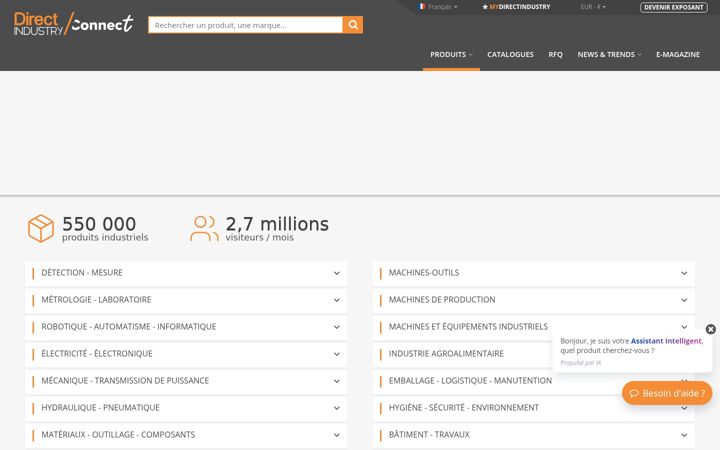Screen dimensions: 720x450
Task: Open the French flag language selector
Action: [x=438, y=7]
